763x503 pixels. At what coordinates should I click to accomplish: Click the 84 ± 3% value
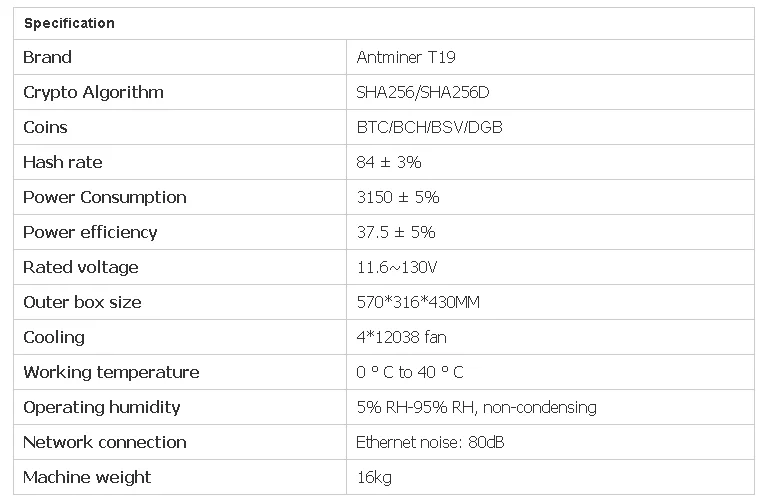(x=389, y=162)
